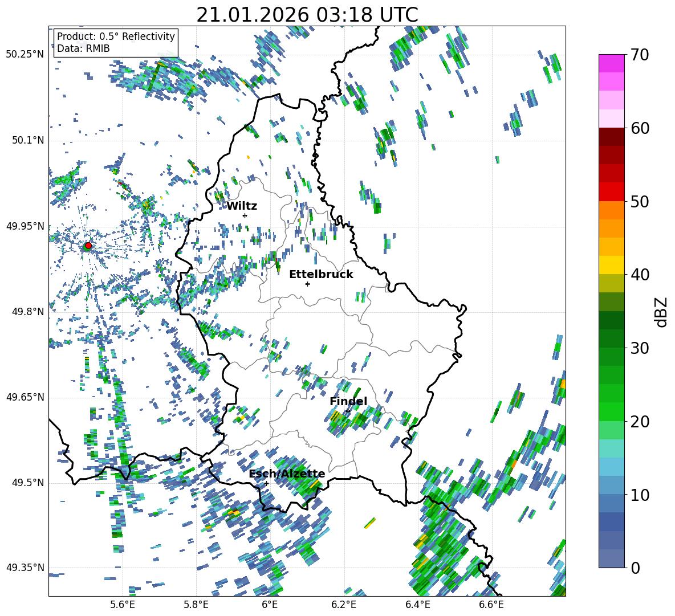Click the Ettelbruck location cross marker
This screenshot has width=675, height=616.
(307, 284)
